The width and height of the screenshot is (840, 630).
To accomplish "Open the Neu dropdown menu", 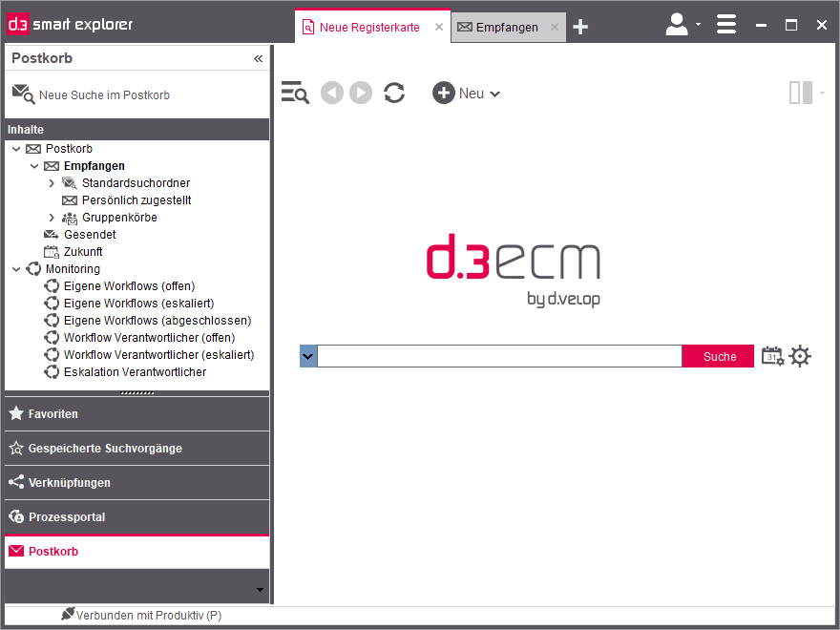I will [467, 93].
